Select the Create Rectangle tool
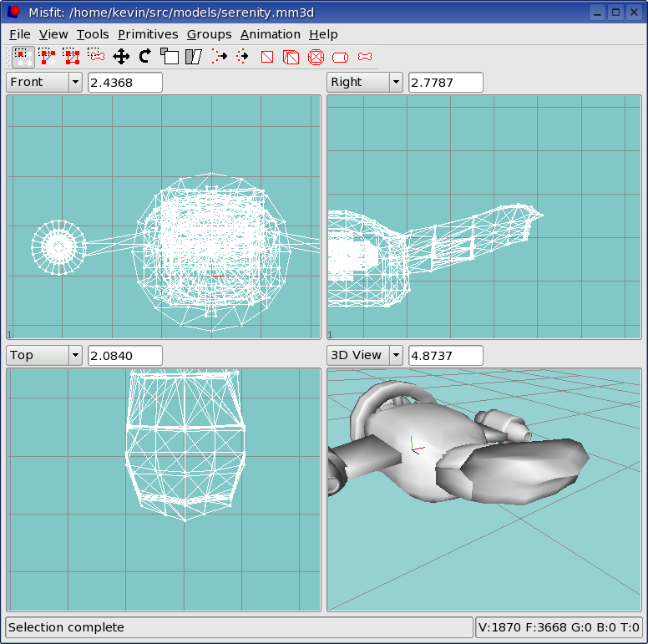The width and height of the screenshot is (648, 644). click(267, 57)
